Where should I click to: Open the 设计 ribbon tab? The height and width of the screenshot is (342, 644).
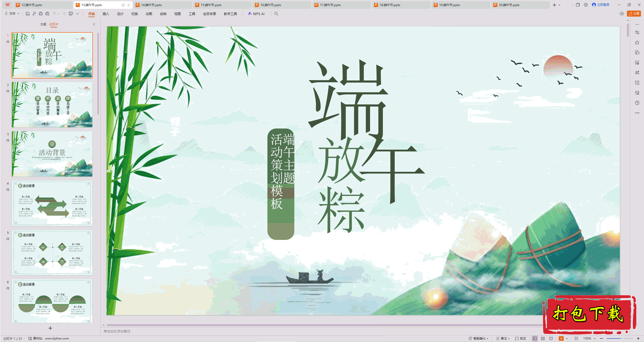coord(120,14)
